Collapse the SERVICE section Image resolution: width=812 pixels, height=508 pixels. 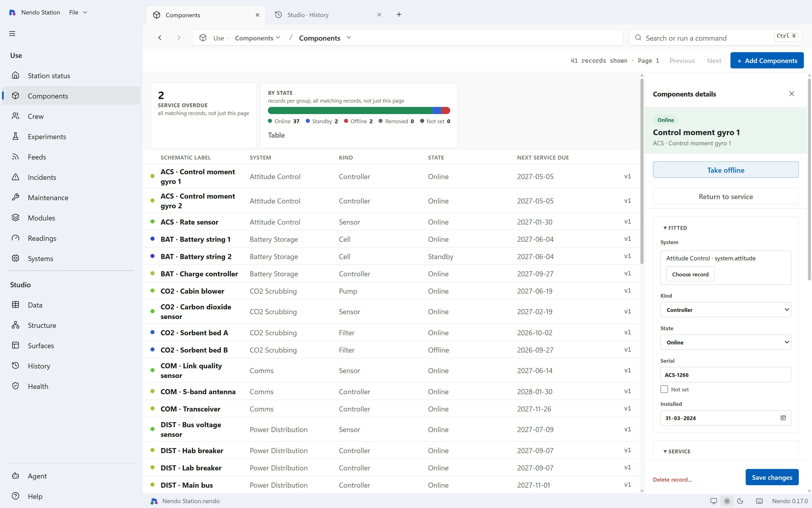pyautogui.click(x=677, y=451)
